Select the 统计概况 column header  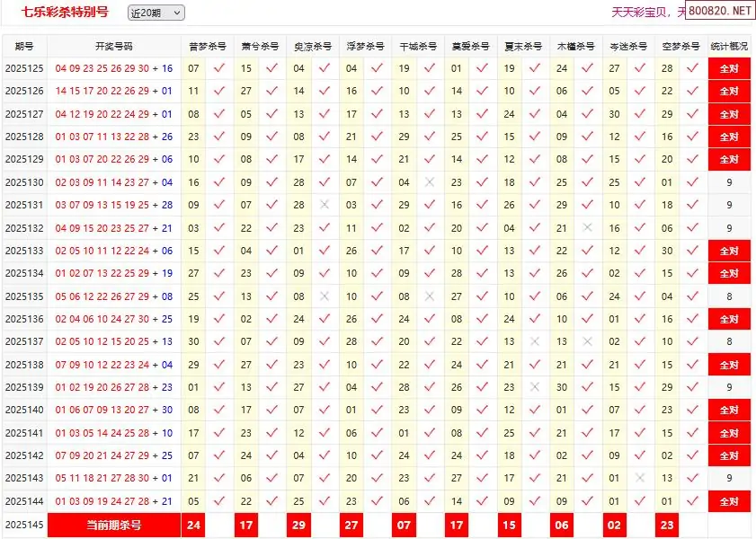tap(729, 46)
